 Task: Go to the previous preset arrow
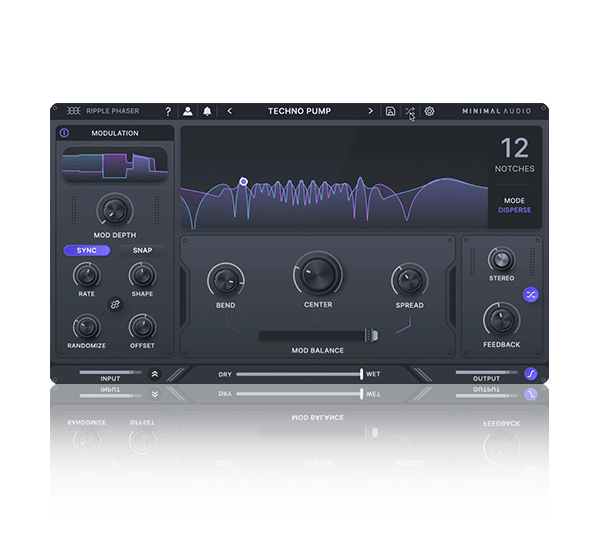[x=230, y=111]
